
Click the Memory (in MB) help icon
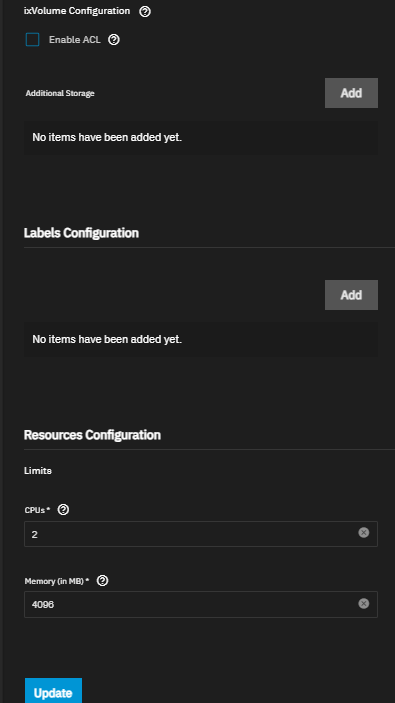point(103,581)
